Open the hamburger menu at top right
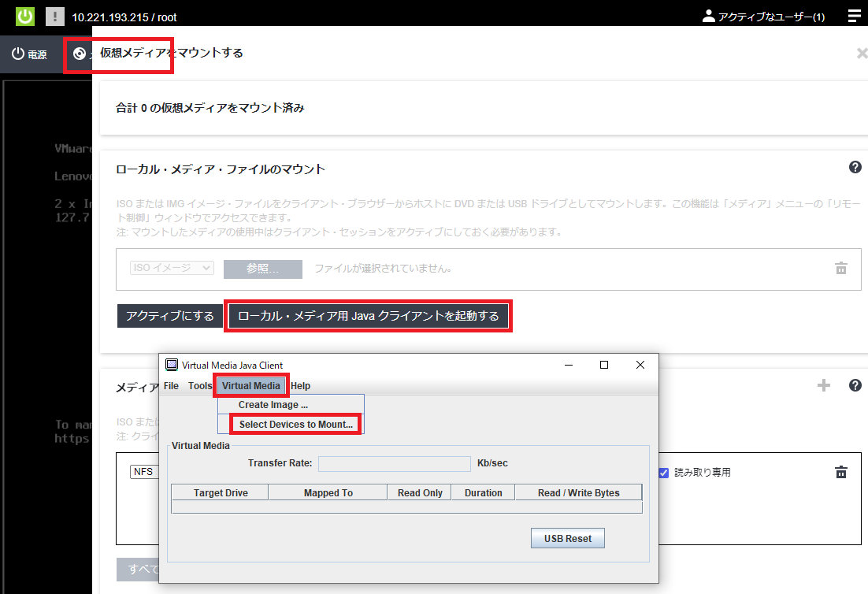 click(x=855, y=16)
